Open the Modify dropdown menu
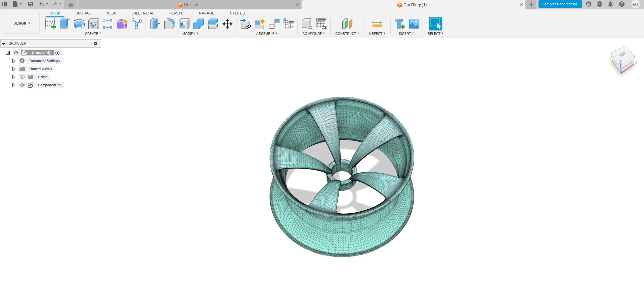644x298 pixels. (190, 34)
